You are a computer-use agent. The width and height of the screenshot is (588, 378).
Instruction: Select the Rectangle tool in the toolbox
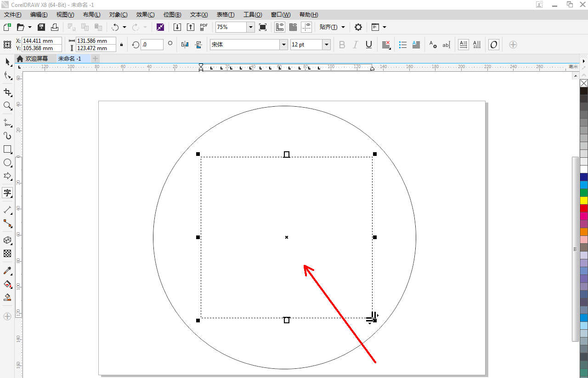pos(7,149)
